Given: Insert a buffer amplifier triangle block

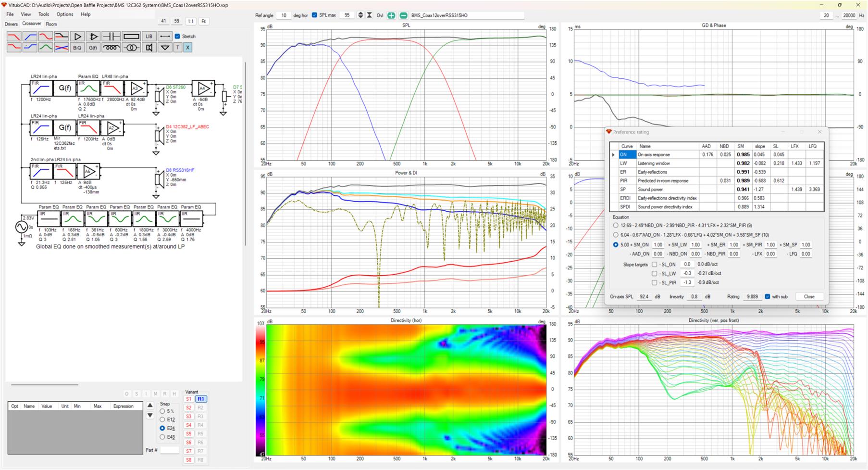Looking at the screenshot, I should click(x=77, y=37).
